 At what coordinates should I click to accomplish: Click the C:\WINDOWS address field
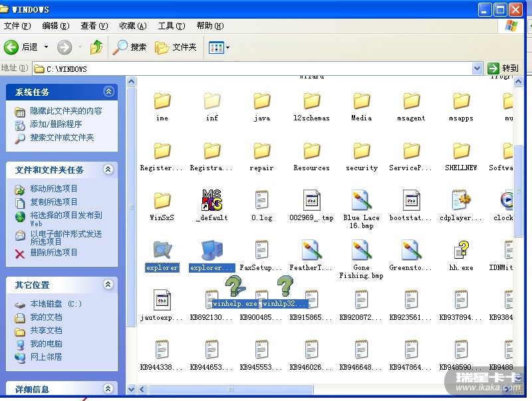(253, 69)
